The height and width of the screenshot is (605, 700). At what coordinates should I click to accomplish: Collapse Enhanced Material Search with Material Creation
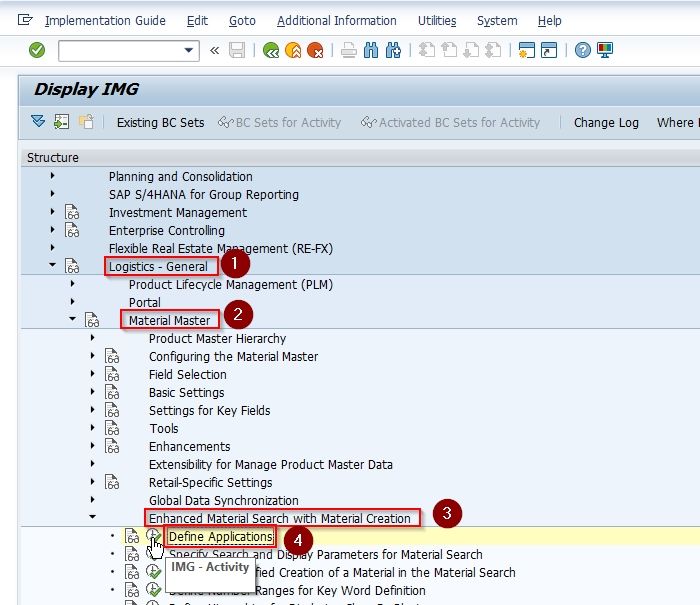point(92,517)
